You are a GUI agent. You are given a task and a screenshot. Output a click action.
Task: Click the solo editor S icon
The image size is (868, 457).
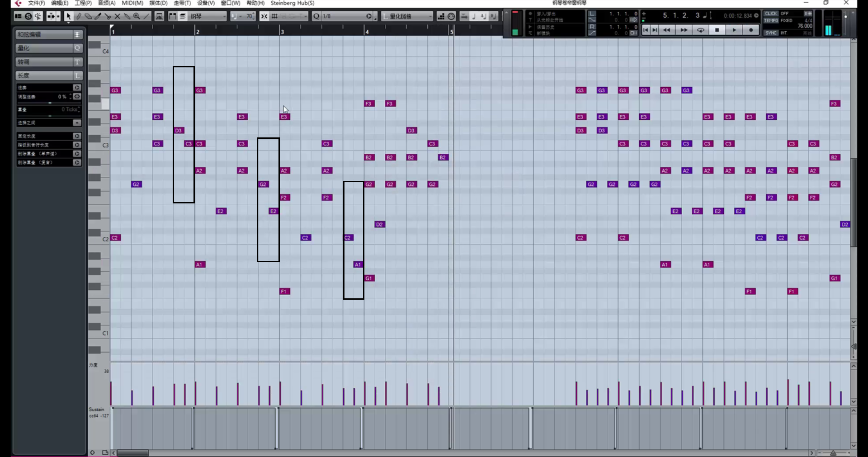(28, 16)
